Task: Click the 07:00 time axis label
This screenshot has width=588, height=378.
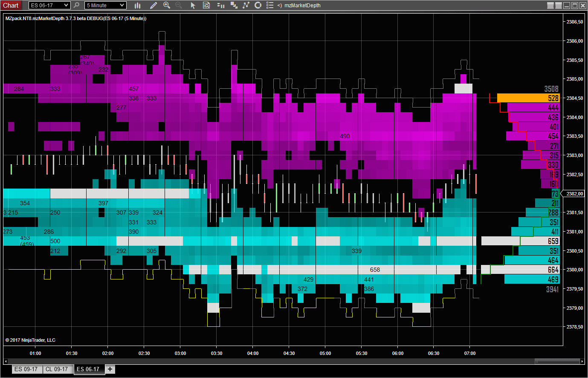Action: pos(470,353)
